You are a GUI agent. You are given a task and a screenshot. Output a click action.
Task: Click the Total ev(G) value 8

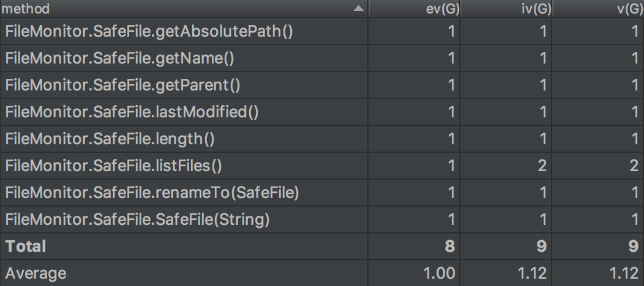pyautogui.click(x=451, y=246)
